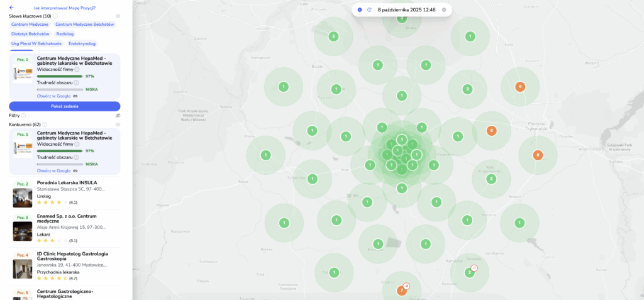The height and width of the screenshot is (300, 644).
Task: Click ID Clinic star rating (4.7)
Action: [x=57, y=278]
